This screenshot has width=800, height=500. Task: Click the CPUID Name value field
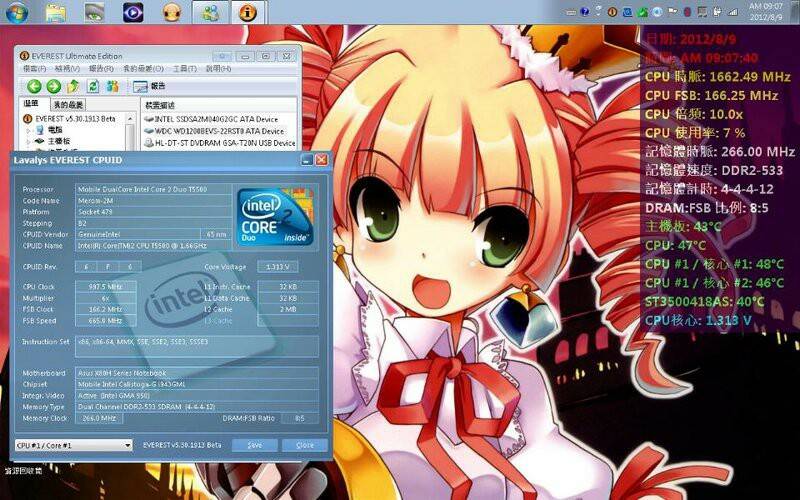[x=153, y=246]
